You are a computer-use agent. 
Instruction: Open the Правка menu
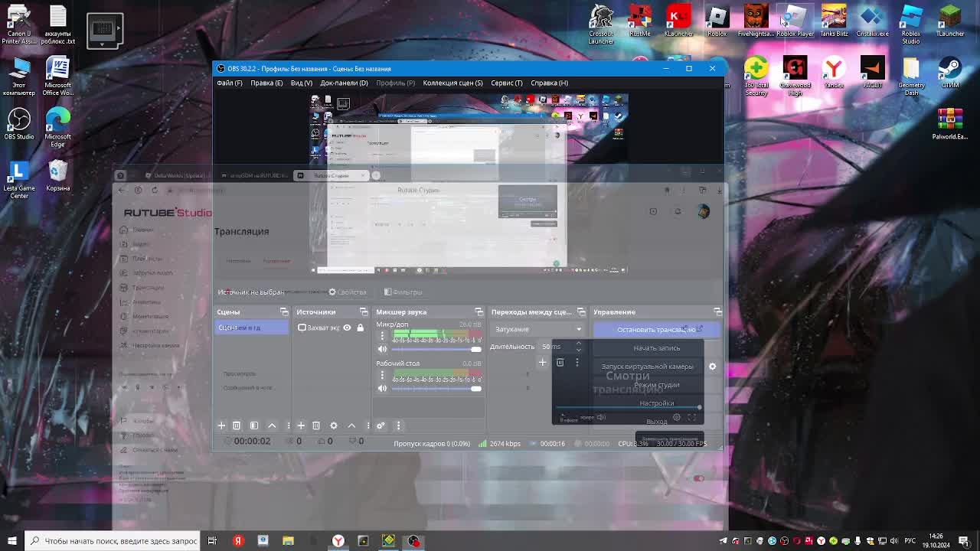coord(266,83)
